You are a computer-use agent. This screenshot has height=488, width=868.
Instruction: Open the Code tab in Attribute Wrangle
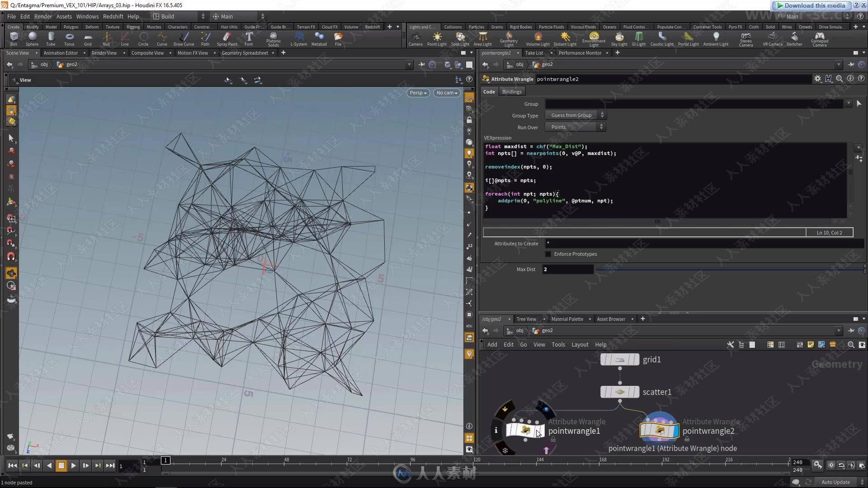pos(489,92)
